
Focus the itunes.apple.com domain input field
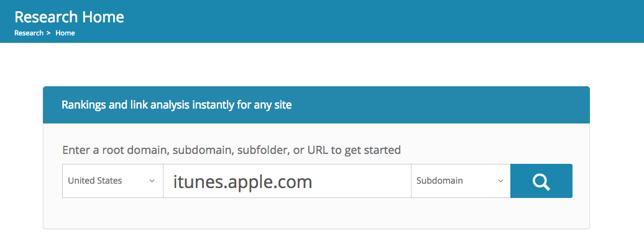tap(287, 181)
